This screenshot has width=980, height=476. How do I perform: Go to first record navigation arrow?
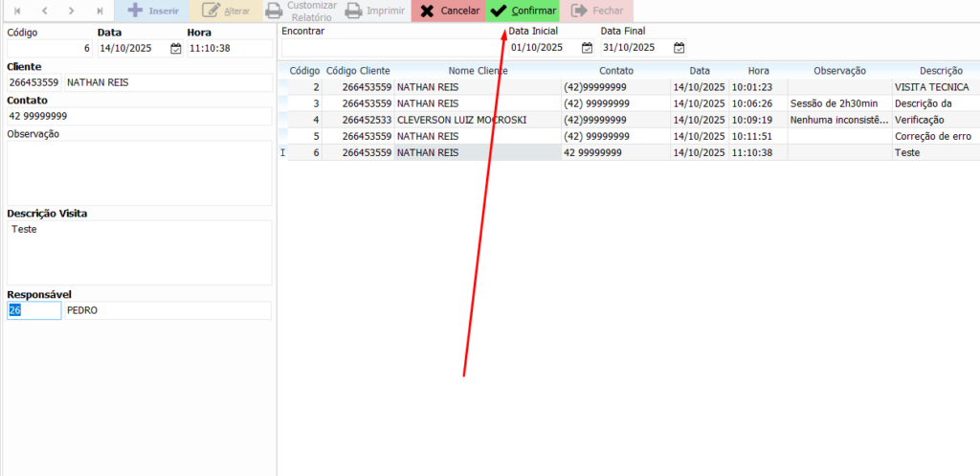point(16,11)
